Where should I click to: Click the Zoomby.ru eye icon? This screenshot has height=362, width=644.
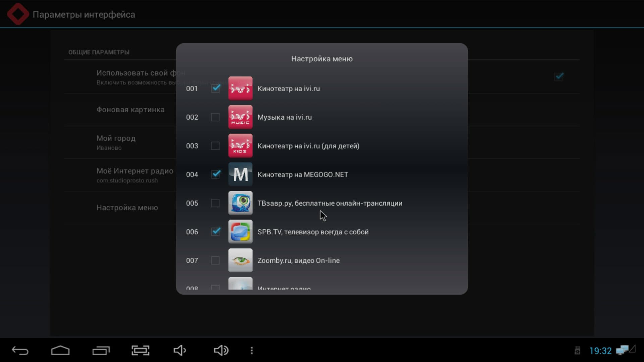coord(240,260)
